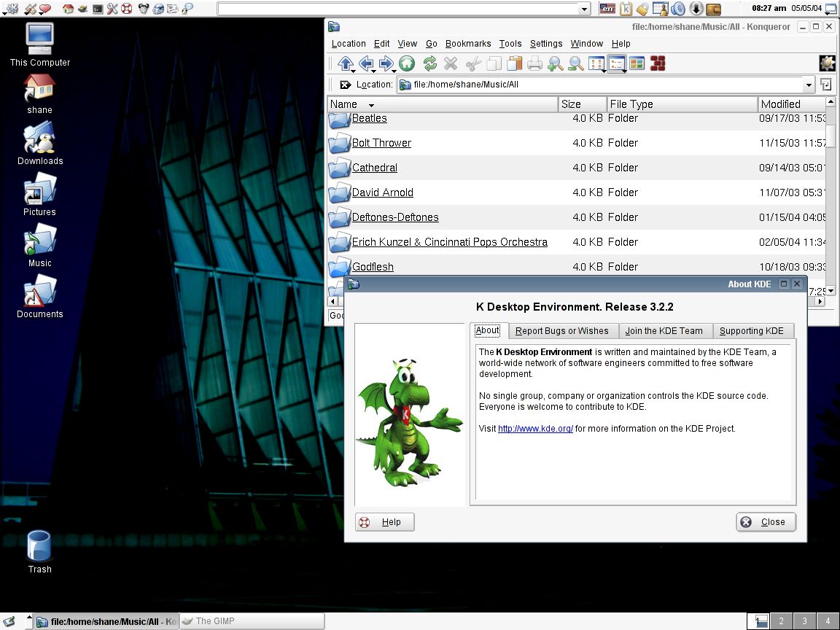Click the Help button in About KDE
The width and height of the screenshot is (840, 630).
coord(385,522)
